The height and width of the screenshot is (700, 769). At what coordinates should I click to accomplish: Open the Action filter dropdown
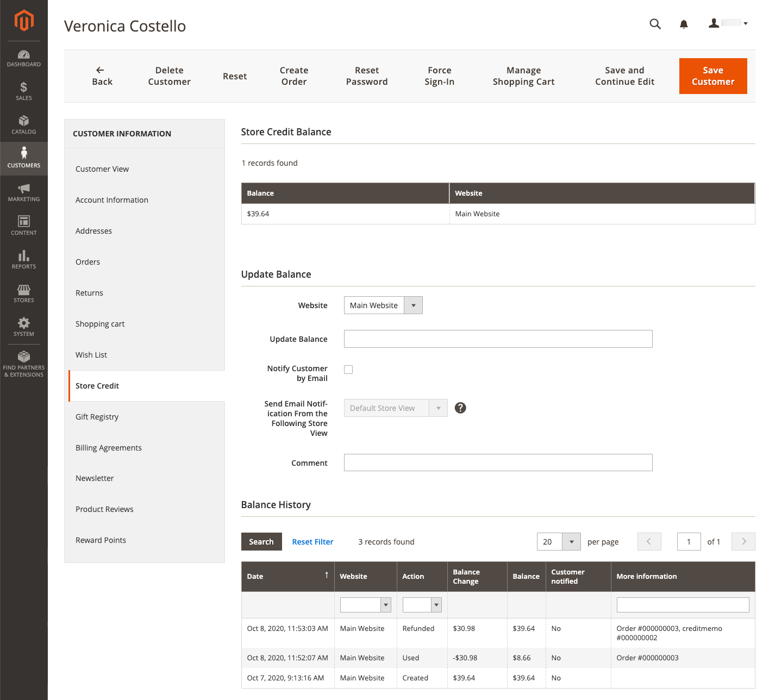422,605
